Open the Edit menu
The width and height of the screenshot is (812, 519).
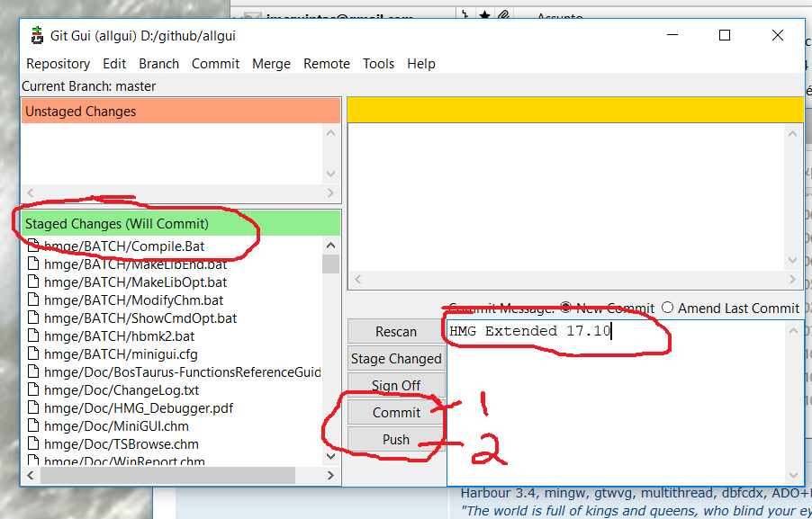click(114, 64)
